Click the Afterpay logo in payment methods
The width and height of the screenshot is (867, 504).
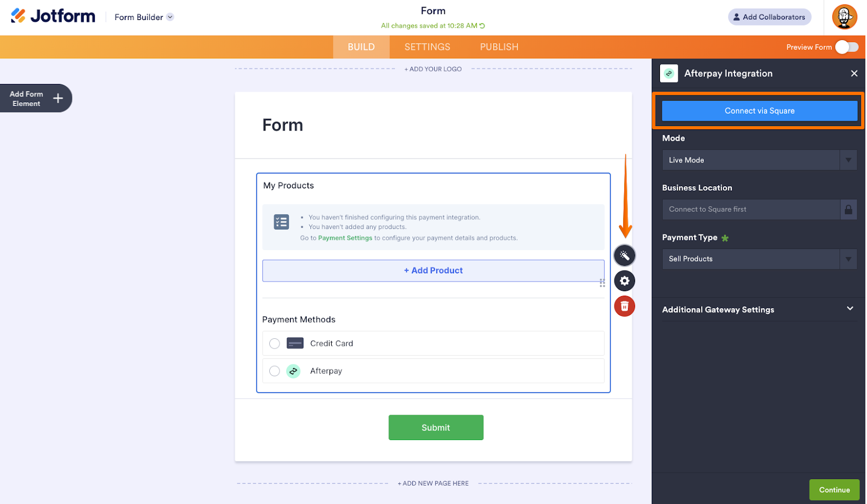[x=294, y=372]
